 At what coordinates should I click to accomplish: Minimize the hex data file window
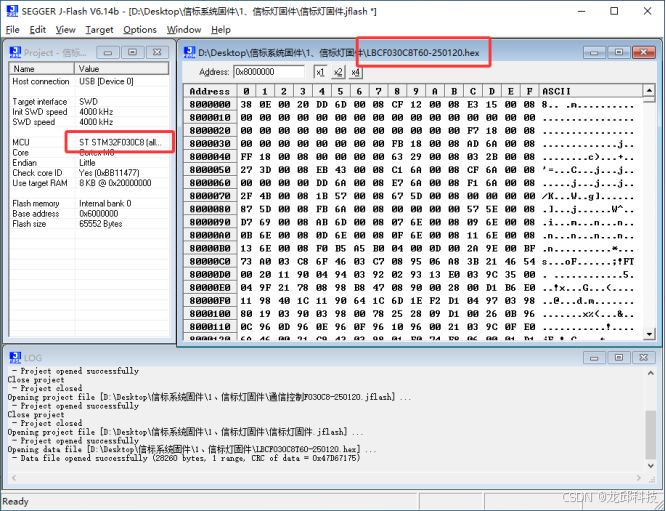tap(594, 52)
